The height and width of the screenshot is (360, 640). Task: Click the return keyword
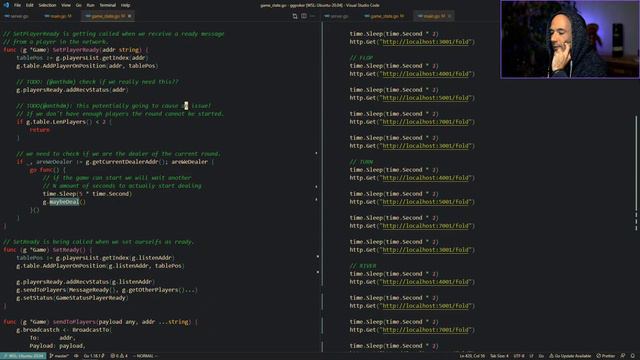39,130
